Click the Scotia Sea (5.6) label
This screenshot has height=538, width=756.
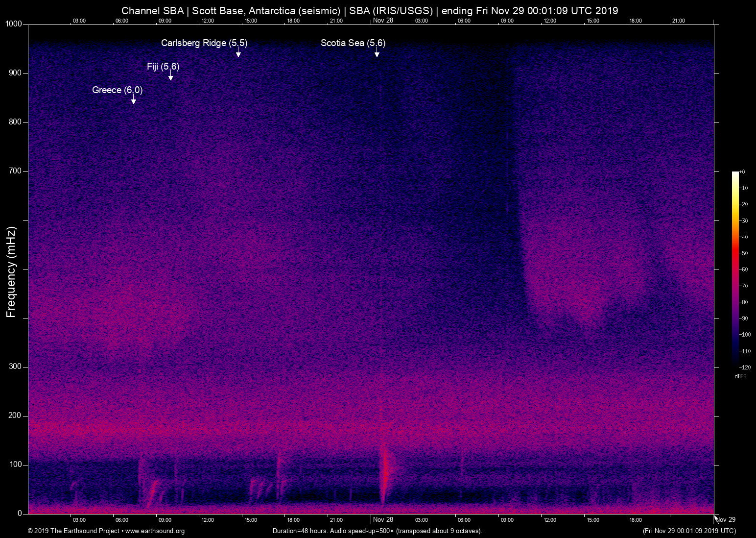click(353, 43)
